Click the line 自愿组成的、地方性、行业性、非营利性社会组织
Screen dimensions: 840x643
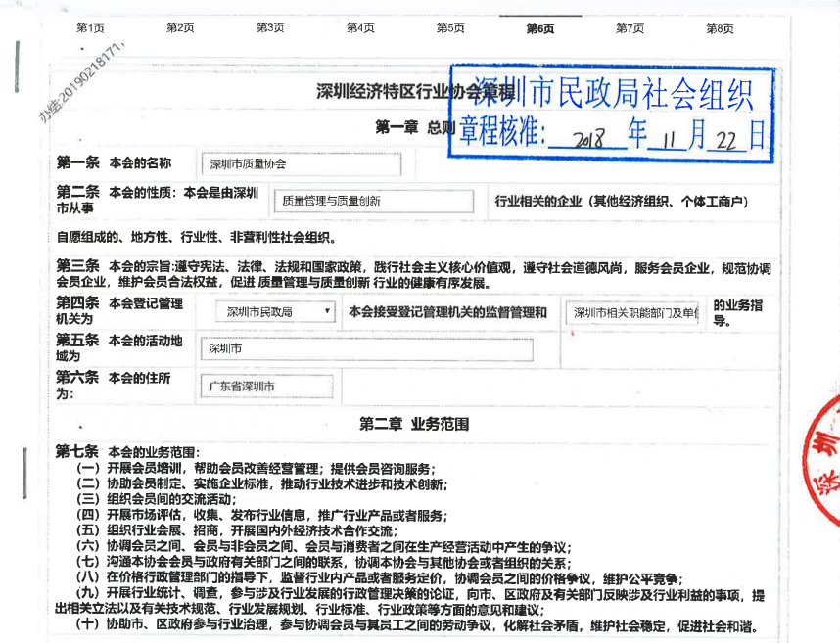[x=196, y=237]
